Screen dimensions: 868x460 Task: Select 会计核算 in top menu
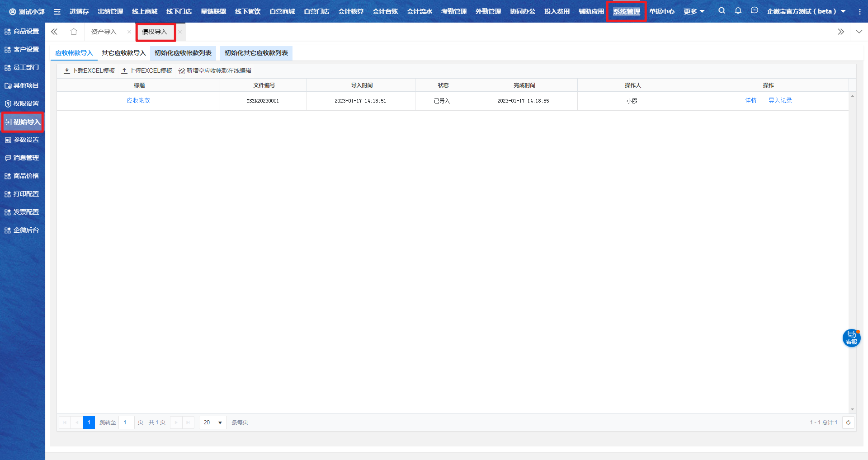pos(350,12)
